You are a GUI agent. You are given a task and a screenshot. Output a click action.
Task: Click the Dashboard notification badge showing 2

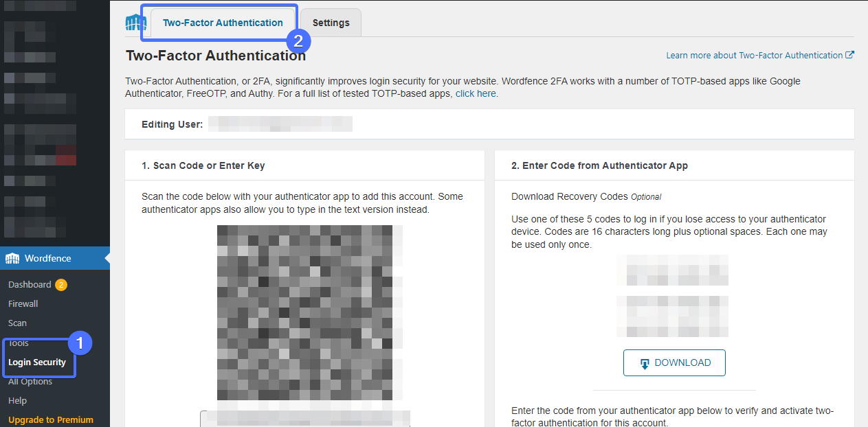(61, 284)
